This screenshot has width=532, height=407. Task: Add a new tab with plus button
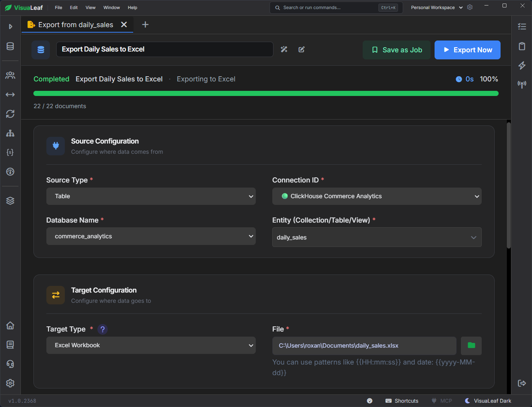(x=145, y=25)
